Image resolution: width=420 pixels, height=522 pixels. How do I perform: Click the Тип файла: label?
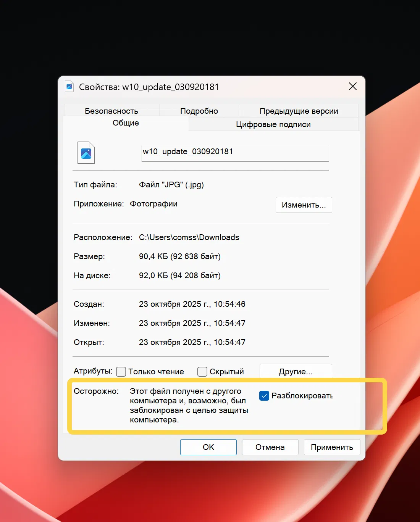(95, 185)
